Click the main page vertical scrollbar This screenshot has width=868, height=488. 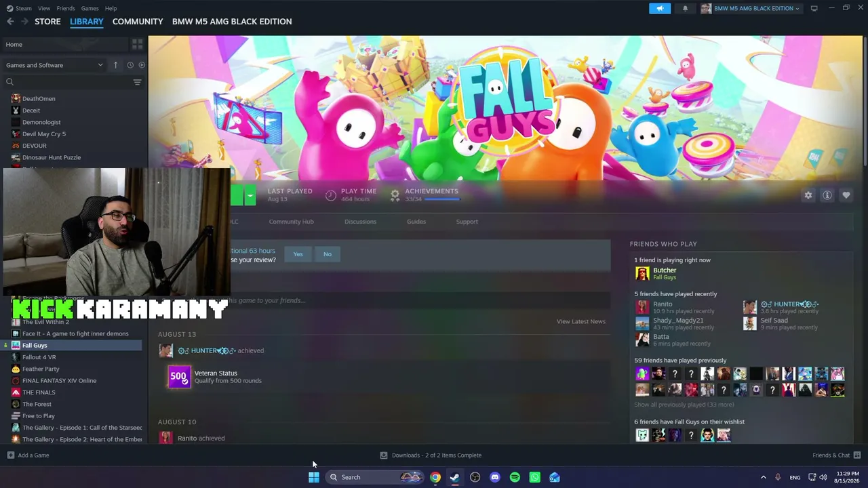(x=865, y=102)
